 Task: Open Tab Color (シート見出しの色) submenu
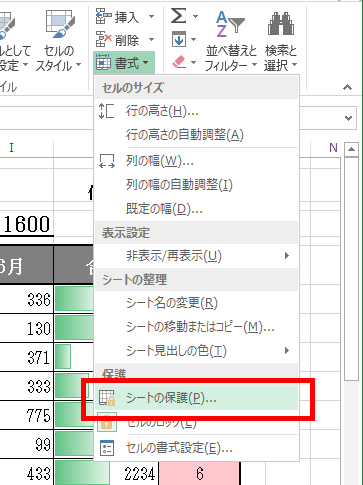point(197,351)
